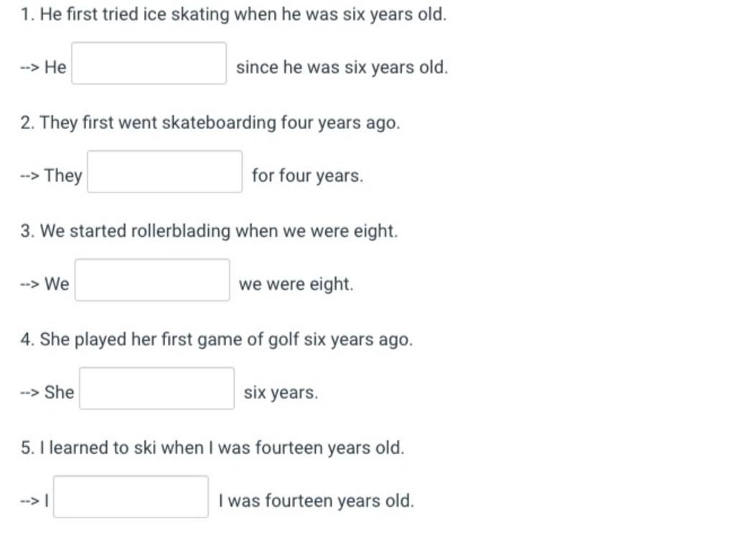
Task: Click the text "for four years."
Action: [x=307, y=176]
